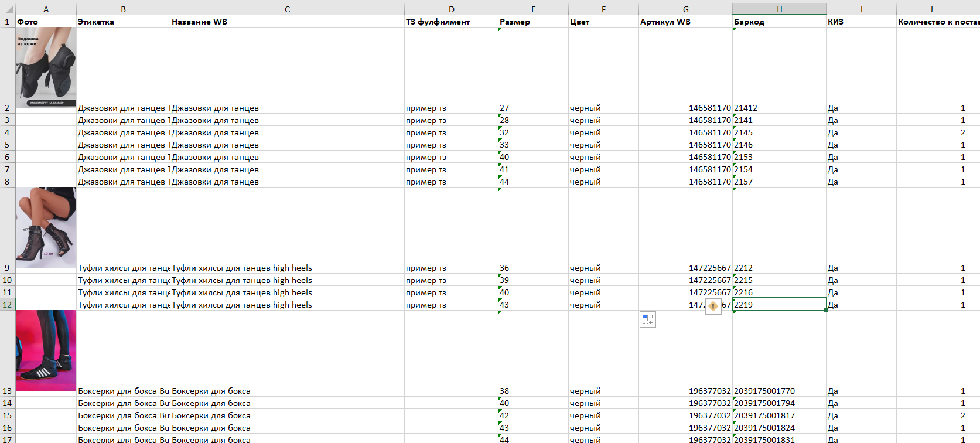The image size is (980, 443).
Task: Select size cell 28 in row 3
Action: click(533, 120)
